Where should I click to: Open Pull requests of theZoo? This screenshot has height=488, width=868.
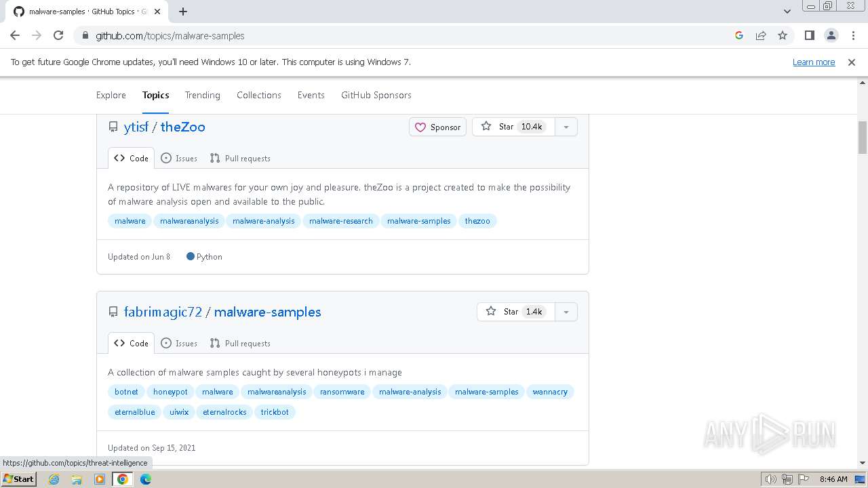pos(240,158)
